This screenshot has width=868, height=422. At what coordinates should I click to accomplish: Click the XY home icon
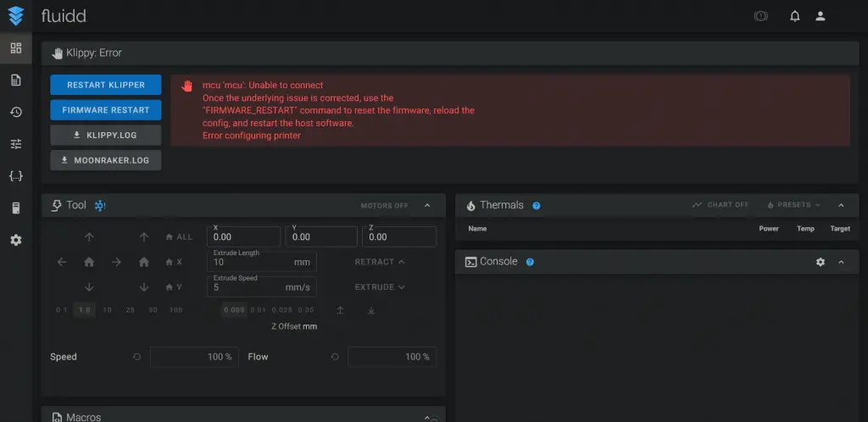coord(89,262)
